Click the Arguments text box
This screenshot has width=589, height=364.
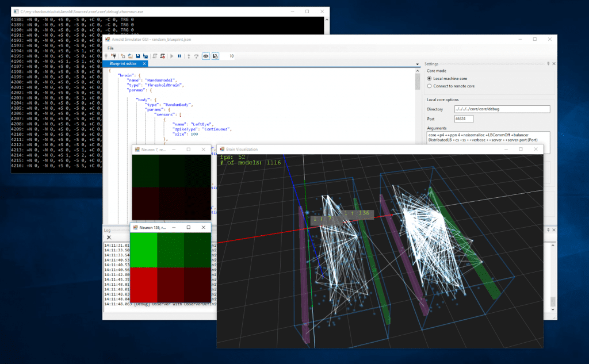489,137
